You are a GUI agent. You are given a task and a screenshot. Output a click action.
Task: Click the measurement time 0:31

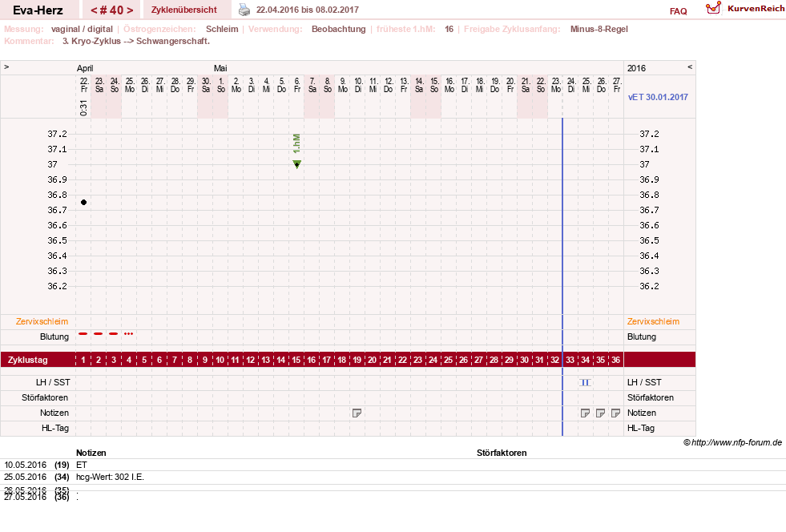(x=83, y=108)
